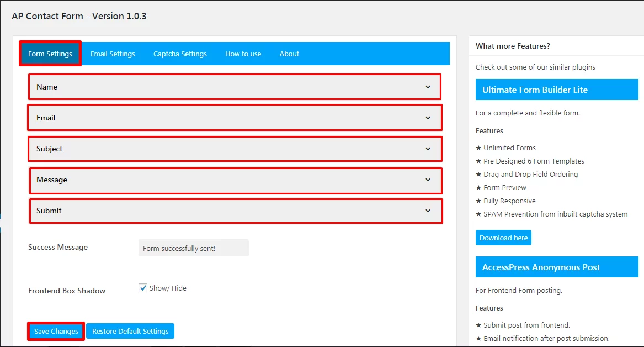This screenshot has width=644, height=347.
Task: Click the Download here button
Action: click(503, 237)
